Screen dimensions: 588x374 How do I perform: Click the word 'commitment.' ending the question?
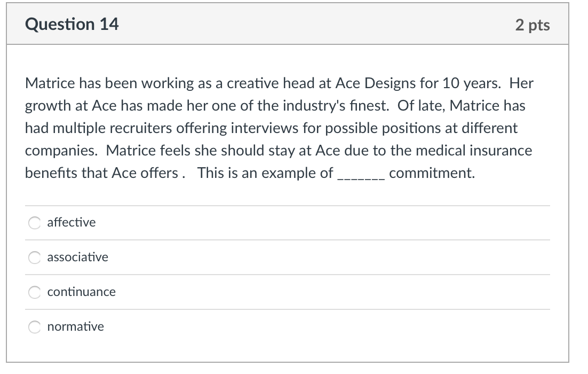tap(432, 173)
